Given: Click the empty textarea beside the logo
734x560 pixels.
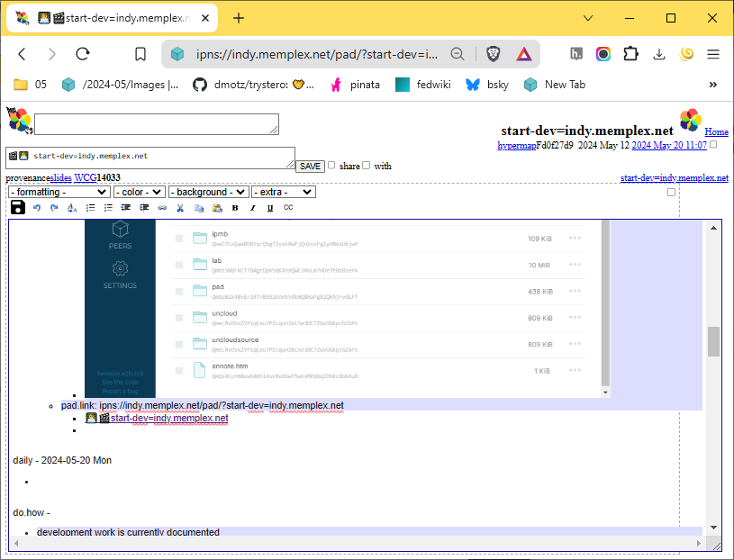Looking at the screenshot, I should pos(157,124).
